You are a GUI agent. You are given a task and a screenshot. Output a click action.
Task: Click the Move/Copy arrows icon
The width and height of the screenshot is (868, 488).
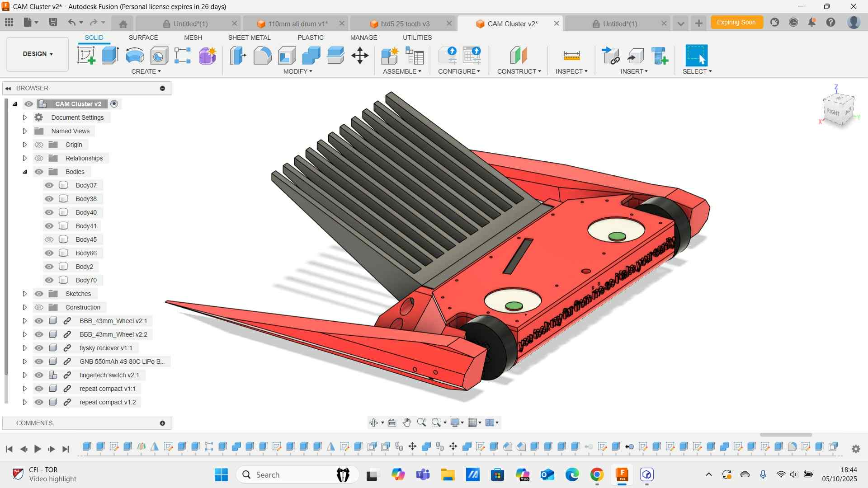coord(360,56)
